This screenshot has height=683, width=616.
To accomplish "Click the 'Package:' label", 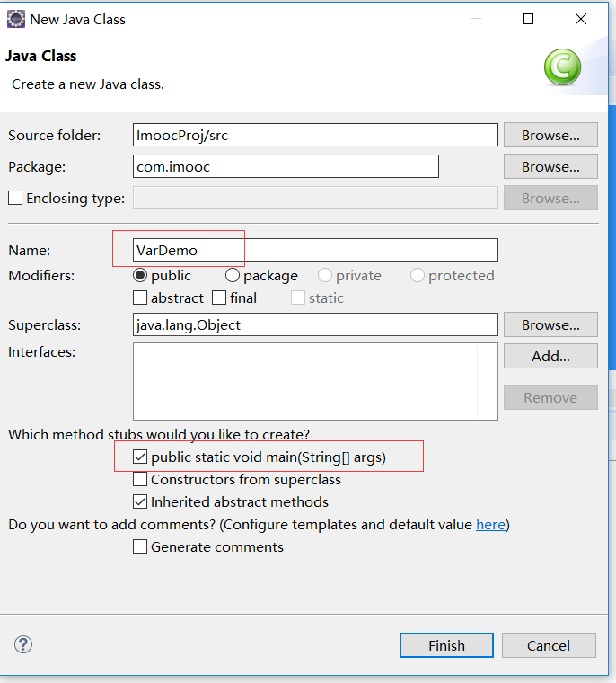I will pos(37,167).
